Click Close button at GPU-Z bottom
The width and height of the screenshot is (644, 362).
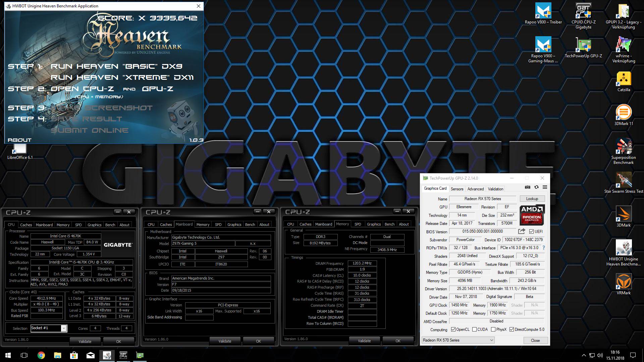click(x=535, y=340)
